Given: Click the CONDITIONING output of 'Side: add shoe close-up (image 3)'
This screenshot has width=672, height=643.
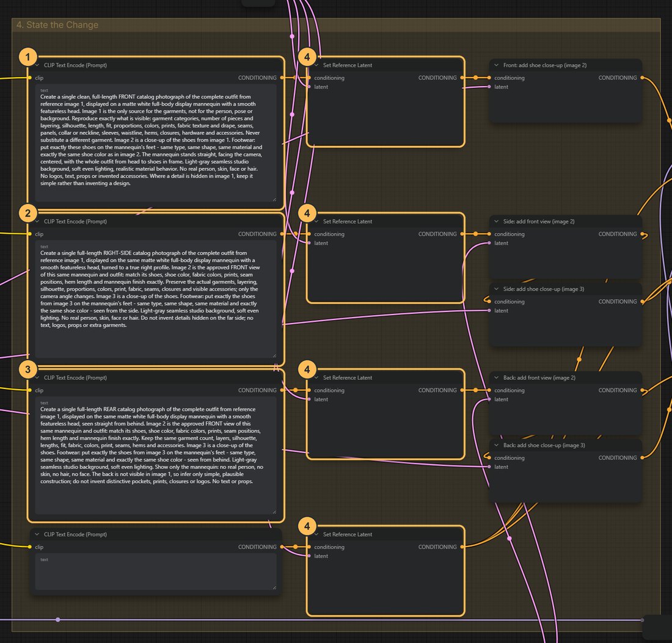Looking at the screenshot, I should click(642, 302).
